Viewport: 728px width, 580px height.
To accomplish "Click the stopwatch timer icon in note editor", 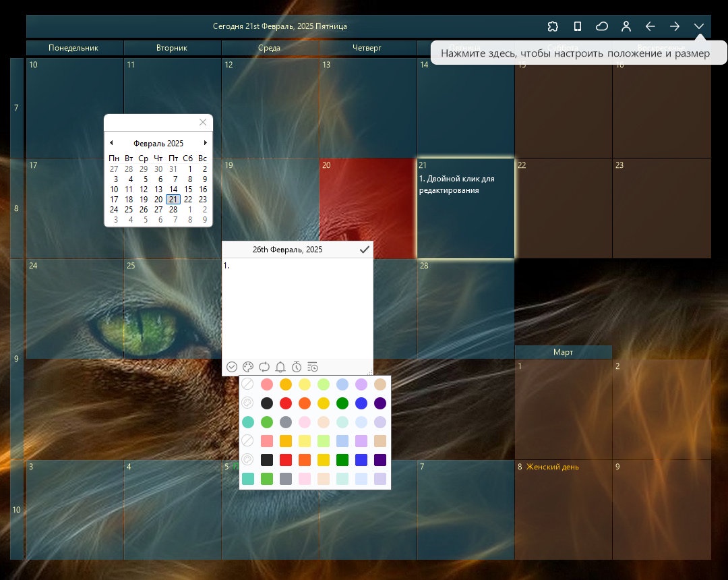I will [x=296, y=367].
